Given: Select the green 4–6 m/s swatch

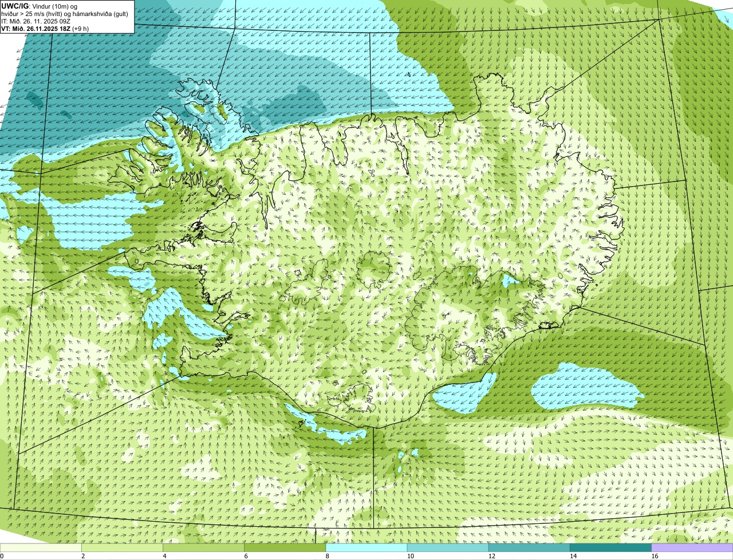Looking at the screenshot, I should tap(203, 548).
